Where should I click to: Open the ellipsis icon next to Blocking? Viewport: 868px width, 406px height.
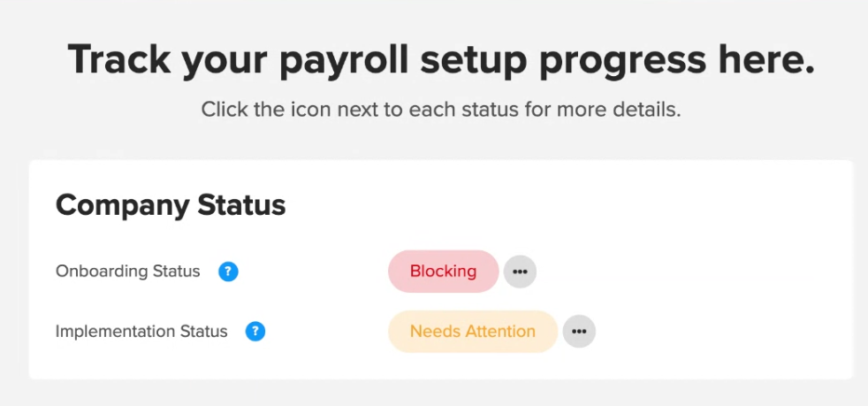click(520, 272)
